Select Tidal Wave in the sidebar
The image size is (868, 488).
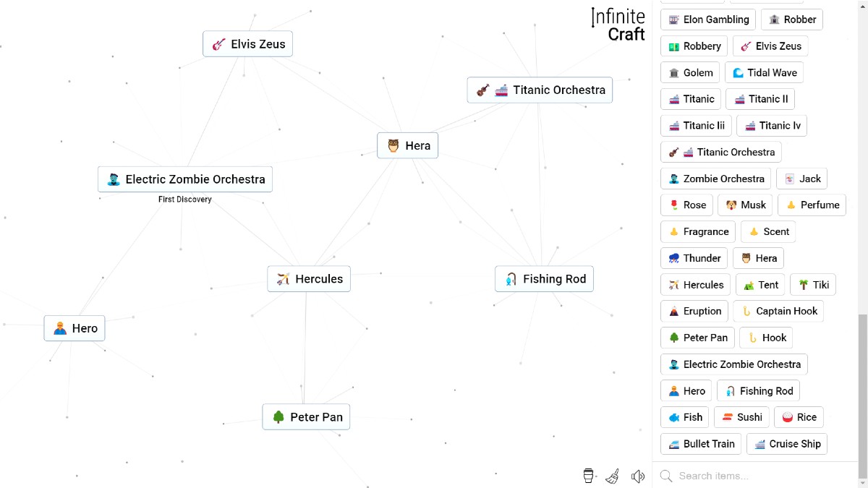click(x=764, y=72)
